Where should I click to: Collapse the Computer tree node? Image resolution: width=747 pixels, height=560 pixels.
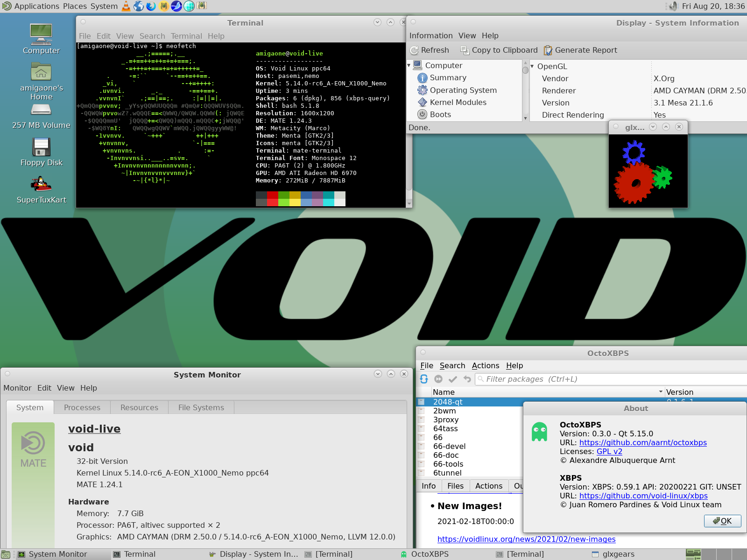(409, 65)
